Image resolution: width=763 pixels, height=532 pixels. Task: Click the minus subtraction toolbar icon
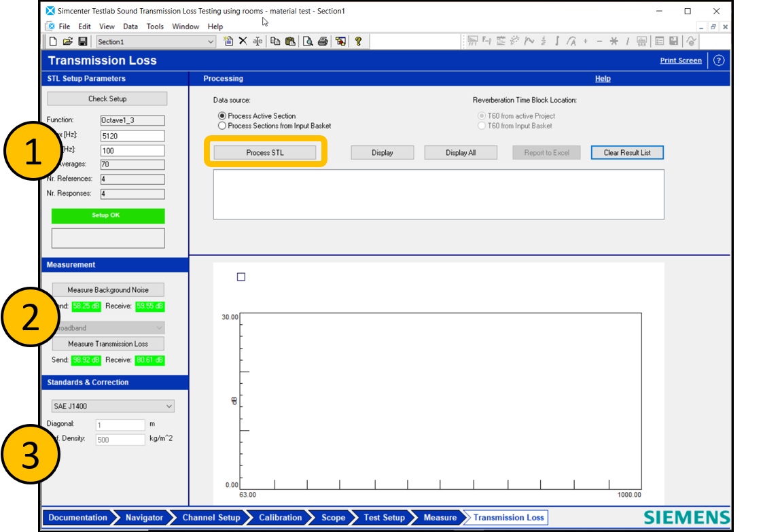point(599,41)
